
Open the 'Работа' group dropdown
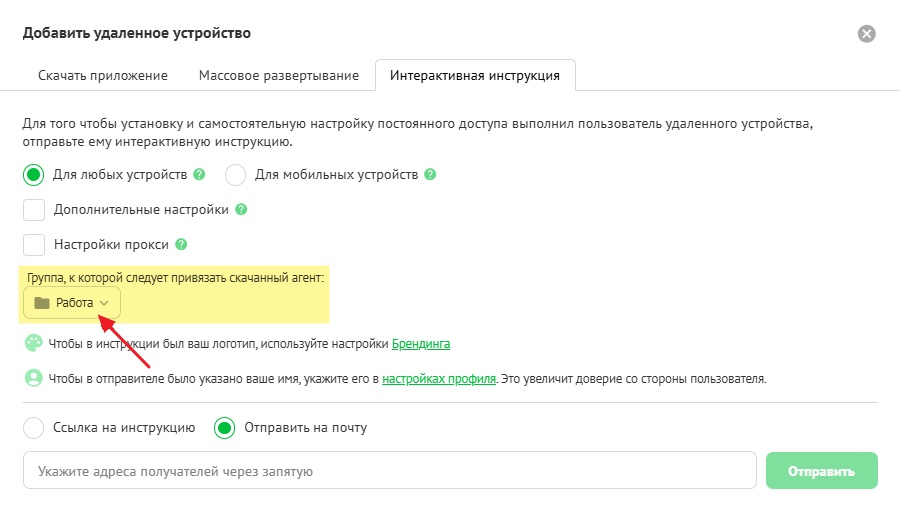tap(72, 303)
